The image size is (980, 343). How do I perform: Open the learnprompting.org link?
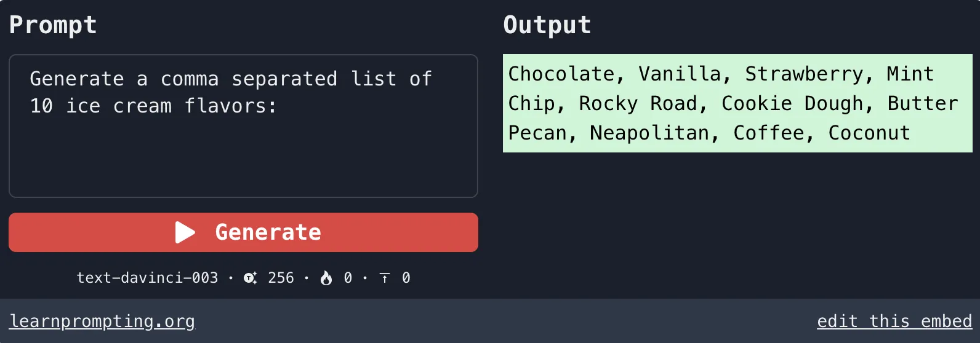tap(102, 321)
